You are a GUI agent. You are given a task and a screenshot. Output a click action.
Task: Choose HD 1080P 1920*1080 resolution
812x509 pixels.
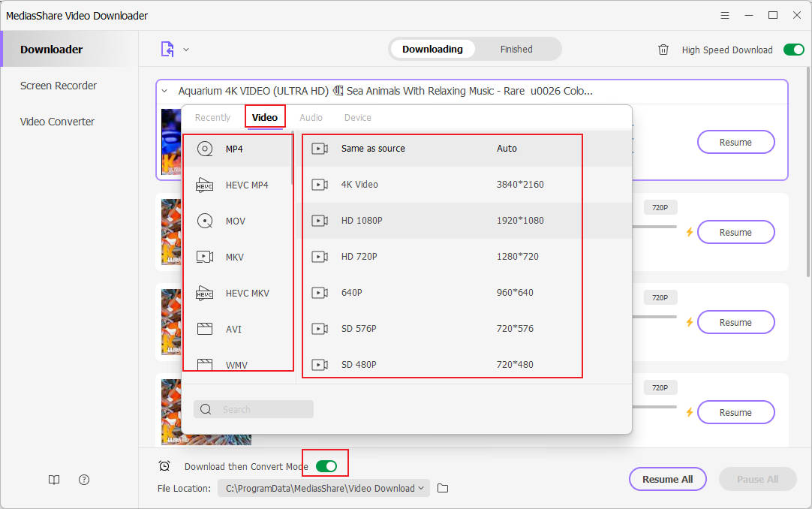pyautogui.click(x=441, y=221)
